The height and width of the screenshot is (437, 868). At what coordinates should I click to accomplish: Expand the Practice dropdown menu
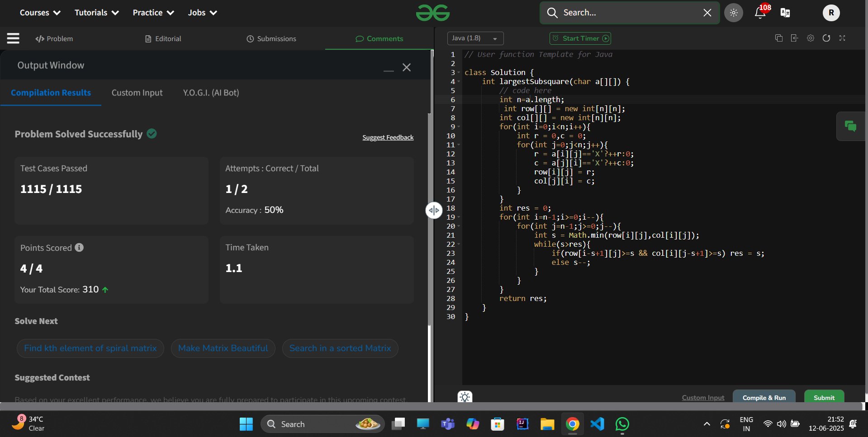pyautogui.click(x=153, y=13)
